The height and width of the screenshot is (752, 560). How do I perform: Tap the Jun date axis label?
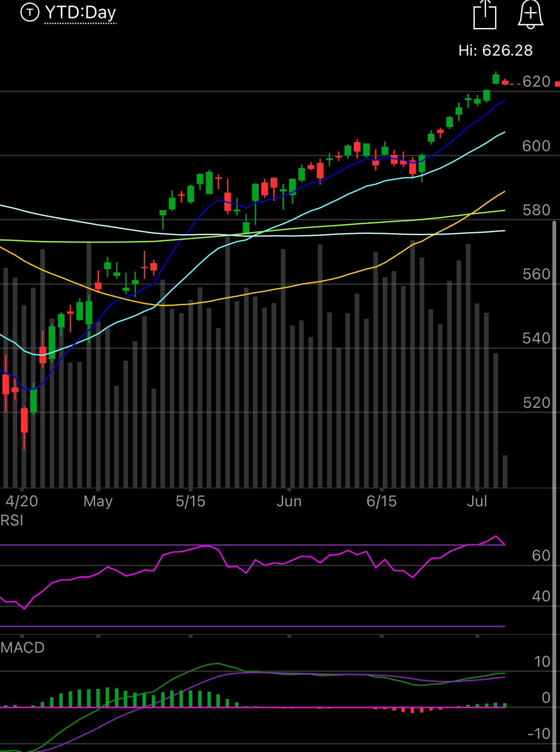click(x=289, y=501)
